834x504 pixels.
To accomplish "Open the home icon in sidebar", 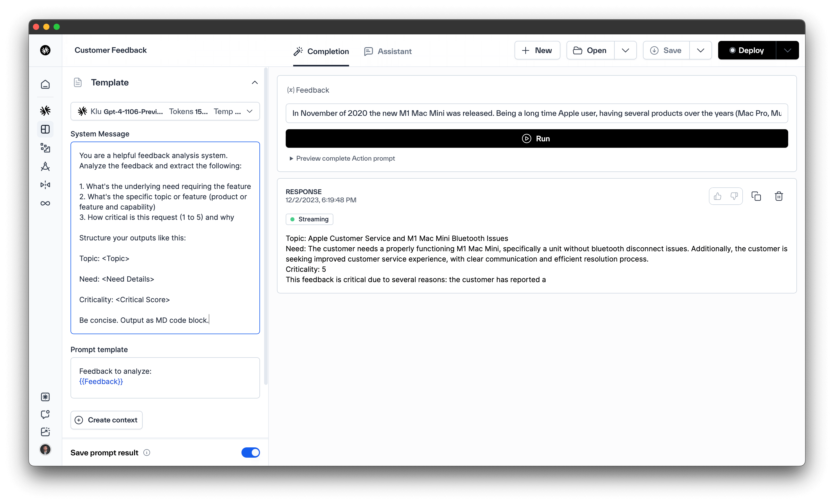I will (x=45, y=84).
